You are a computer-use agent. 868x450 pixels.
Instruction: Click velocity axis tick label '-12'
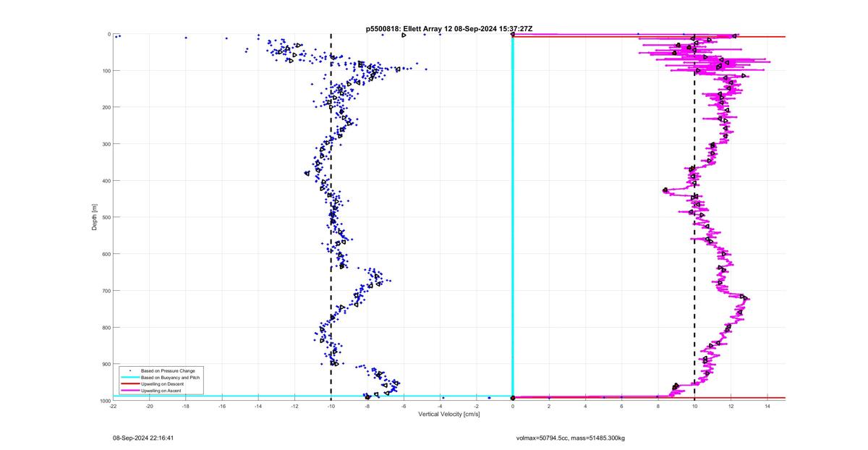pyautogui.click(x=294, y=406)
